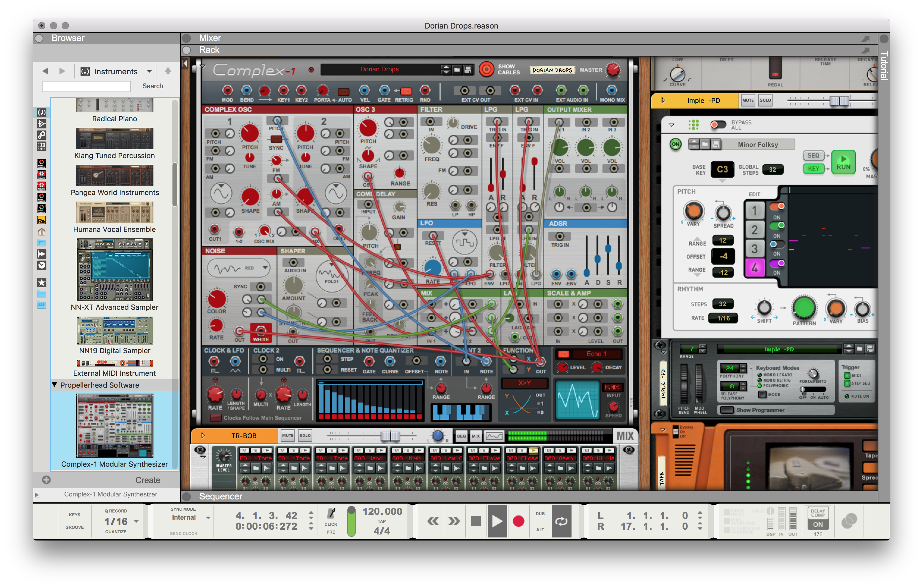This screenshot has width=923, height=588.
Task: Open the Utilities gear icon in the browser sidebar
Action: pyautogui.click(x=41, y=135)
